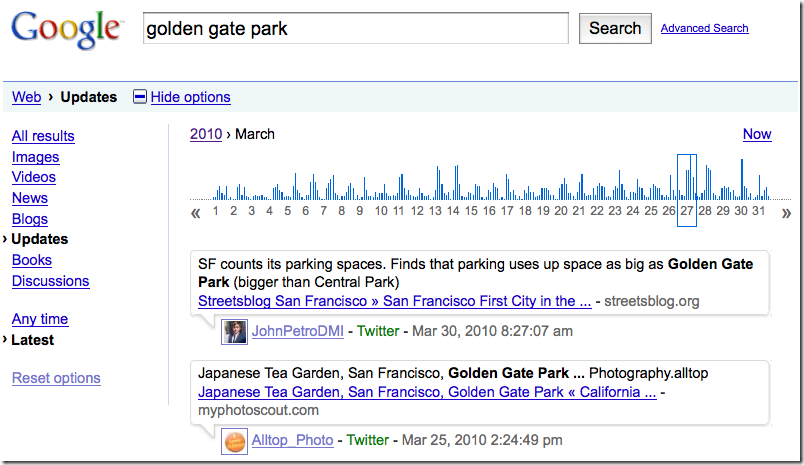Open Alltop_Photo's avatar thumbnail
Image resolution: width=804 pixels, height=465 pixels.
coord(234,441)
